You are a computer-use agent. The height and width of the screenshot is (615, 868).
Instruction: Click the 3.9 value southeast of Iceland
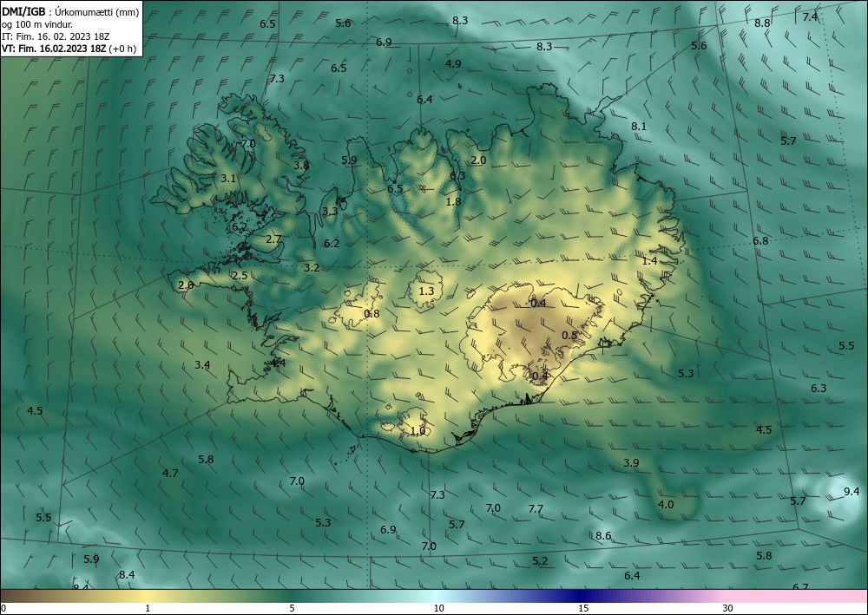631,463
